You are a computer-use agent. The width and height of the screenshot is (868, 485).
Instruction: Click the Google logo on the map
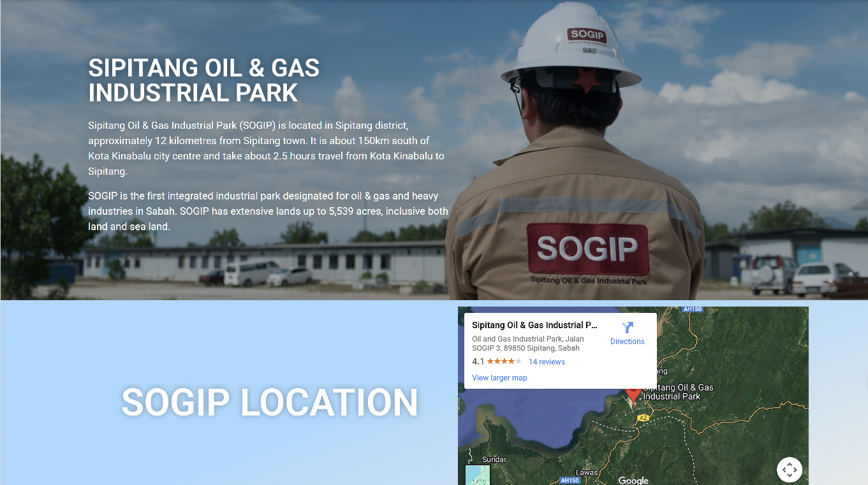click(x=633, y=481)
